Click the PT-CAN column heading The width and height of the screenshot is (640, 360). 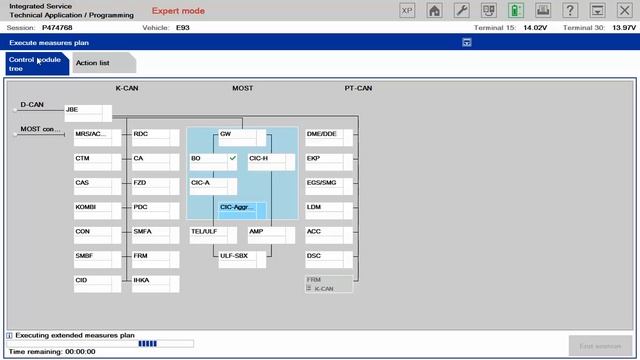[358, 88]
